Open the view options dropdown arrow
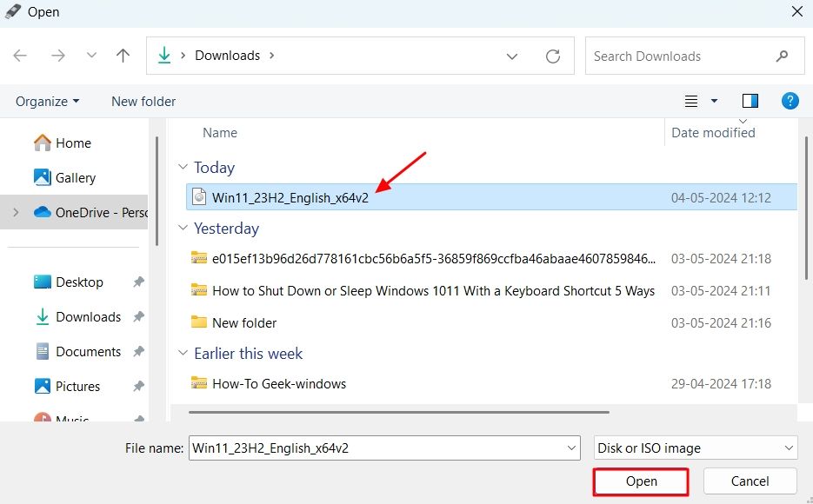Screen dimensions: 813x504 click(x=714, y=101)
